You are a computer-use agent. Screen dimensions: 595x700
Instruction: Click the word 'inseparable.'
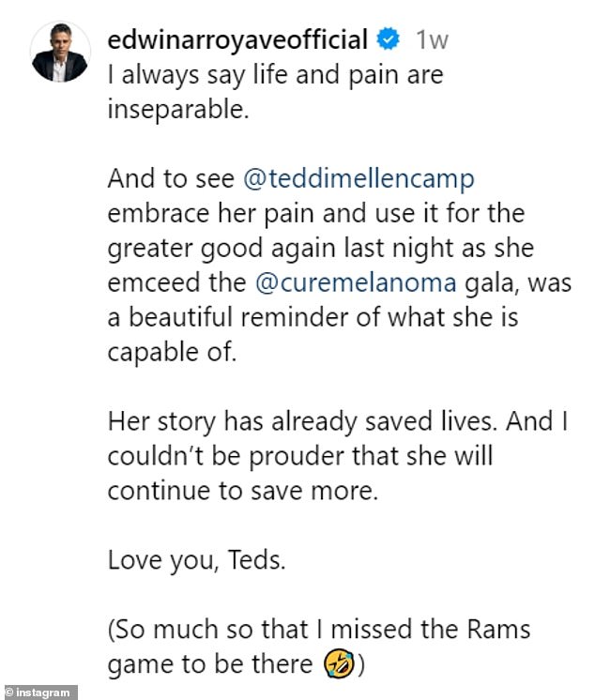tap(177, 109)
